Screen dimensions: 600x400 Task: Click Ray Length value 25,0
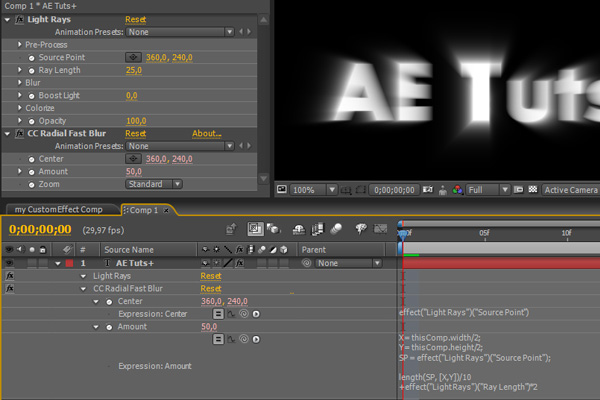point(134,70)
